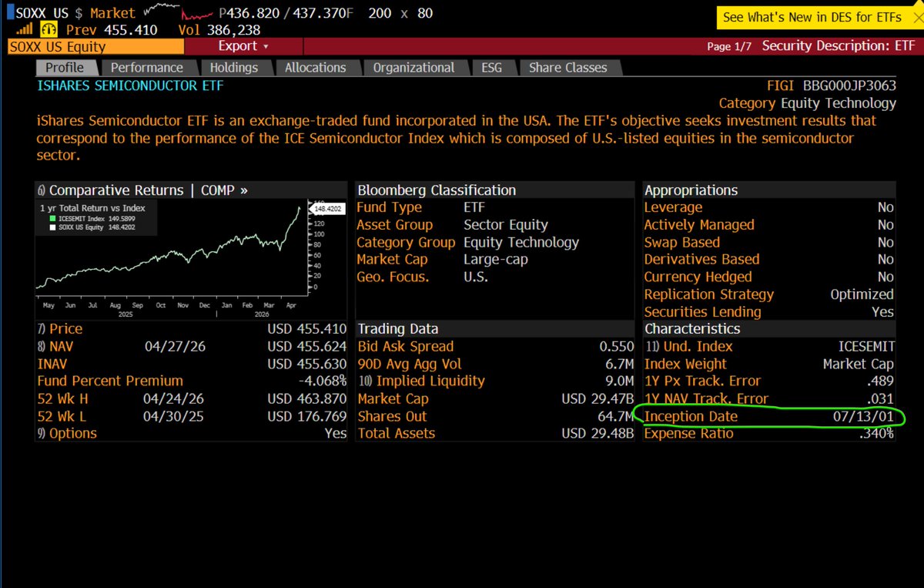Click Replication Strategy value Optimized
The width and height of the screenshot is (924, 588).
click(862, 294)
